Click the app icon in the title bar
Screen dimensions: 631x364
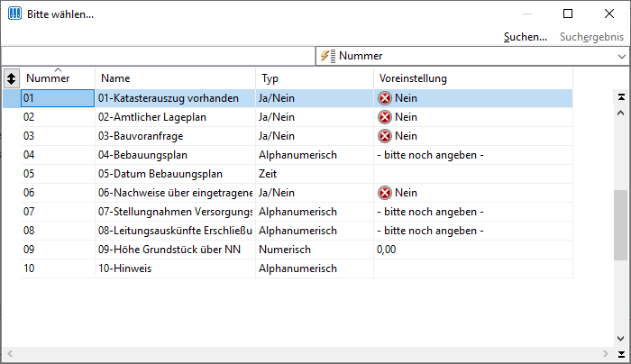14,14
